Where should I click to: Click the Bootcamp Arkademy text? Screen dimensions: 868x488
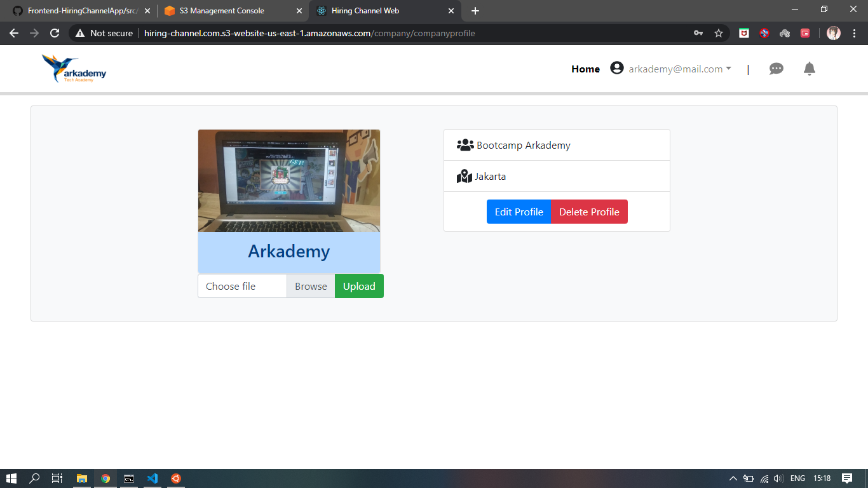[x=524, y=145]
